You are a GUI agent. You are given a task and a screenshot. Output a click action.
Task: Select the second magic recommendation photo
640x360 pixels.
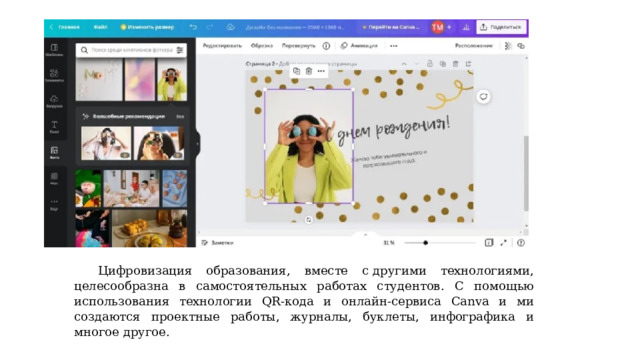(x=159, y=143)
